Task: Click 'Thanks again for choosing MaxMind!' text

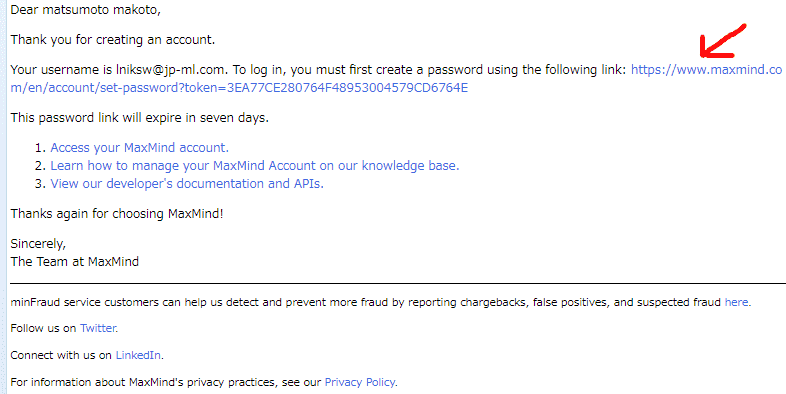Action: click(x=117, y=214)
